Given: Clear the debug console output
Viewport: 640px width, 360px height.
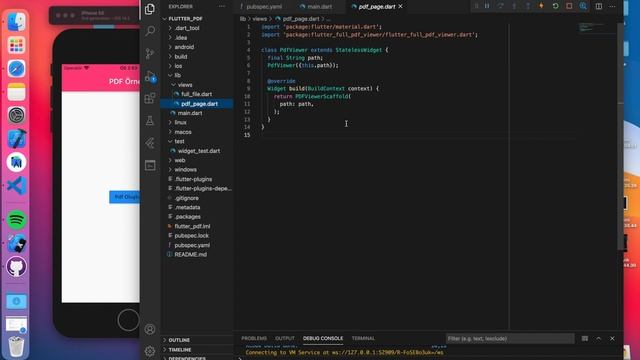Looking at the screenshot, I should [585, 338].
